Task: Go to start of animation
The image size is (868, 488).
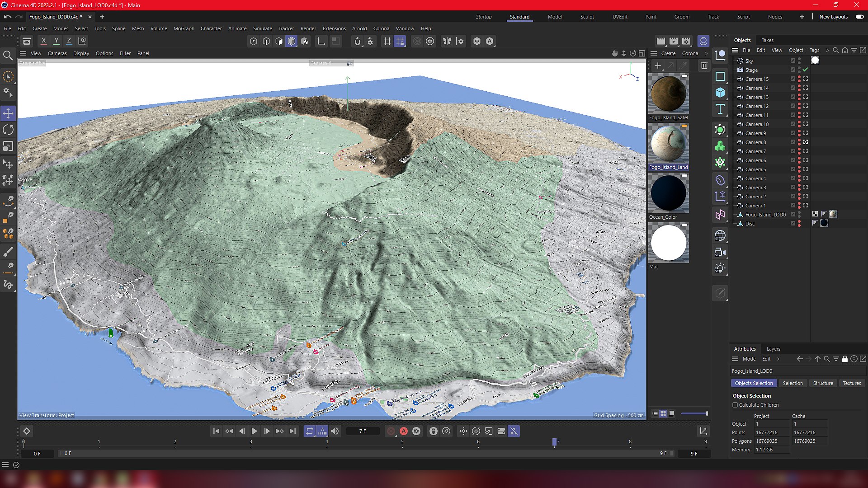Action: pyautogui.click(x=216, y=432)
